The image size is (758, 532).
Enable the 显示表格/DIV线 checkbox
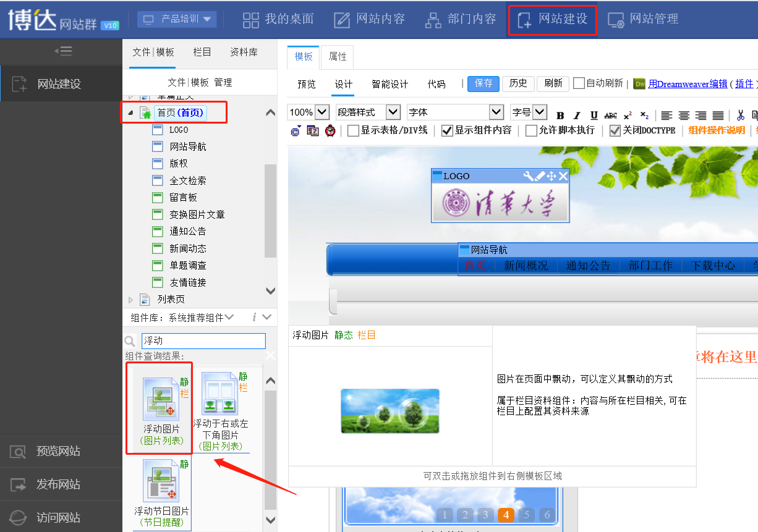coord(353,130)
